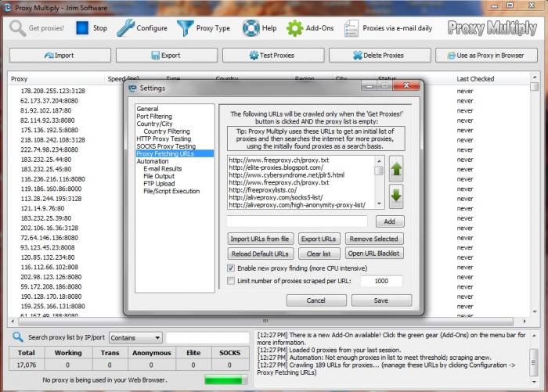Click the Export URLs button
This screenshot has width=548, height=392.
(319, 239)
